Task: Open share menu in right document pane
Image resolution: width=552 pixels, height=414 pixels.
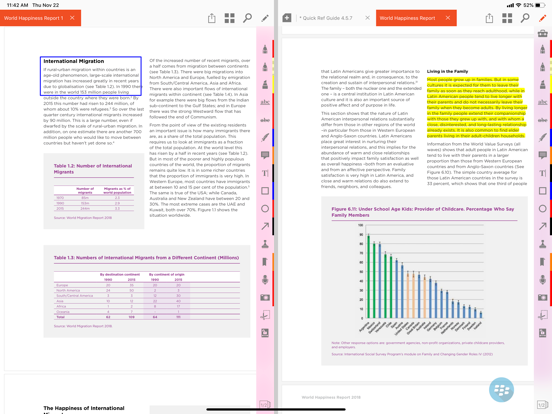Action: click(489, 18)
